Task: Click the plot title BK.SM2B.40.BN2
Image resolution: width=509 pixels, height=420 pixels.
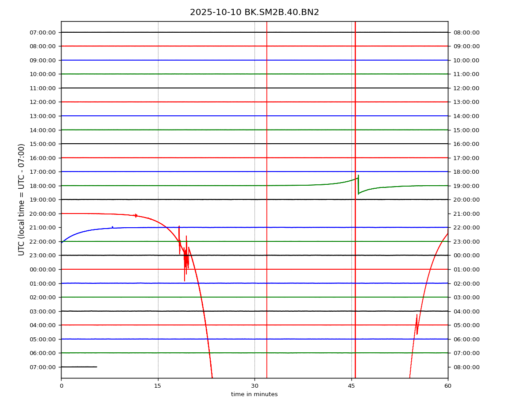Action: (254, 12)
